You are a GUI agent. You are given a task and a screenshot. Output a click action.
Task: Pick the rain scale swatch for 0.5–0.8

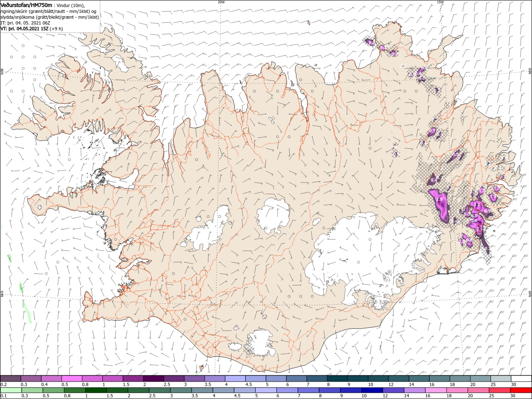click(x=54, y=390)
